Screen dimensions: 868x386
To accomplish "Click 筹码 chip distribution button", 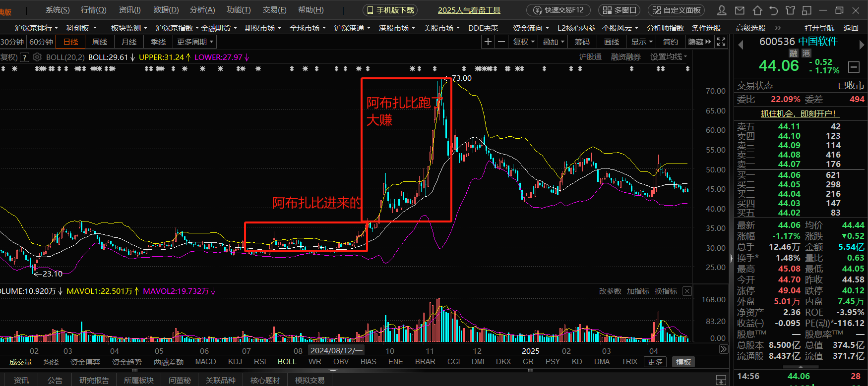I will tap(582, 42).
